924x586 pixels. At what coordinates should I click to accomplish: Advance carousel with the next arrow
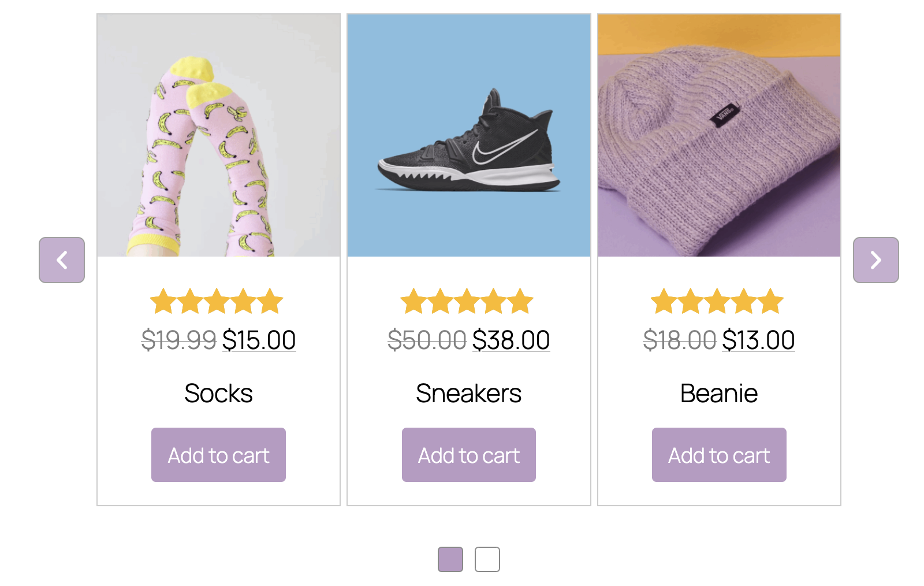click(875, 260)
